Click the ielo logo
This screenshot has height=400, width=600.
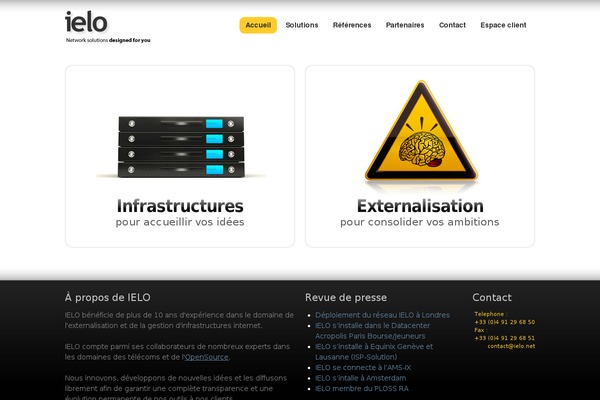click(86, 22)
